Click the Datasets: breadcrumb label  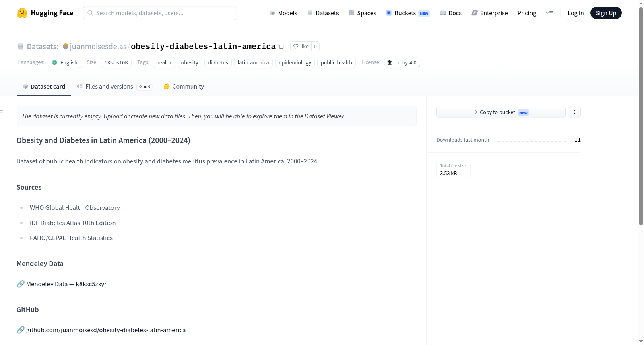(43, 46)
